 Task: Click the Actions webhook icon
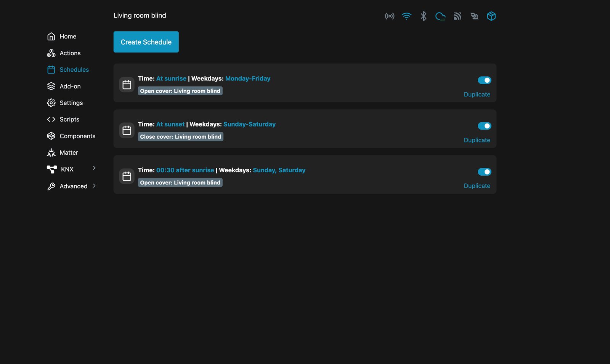[51, 53]
